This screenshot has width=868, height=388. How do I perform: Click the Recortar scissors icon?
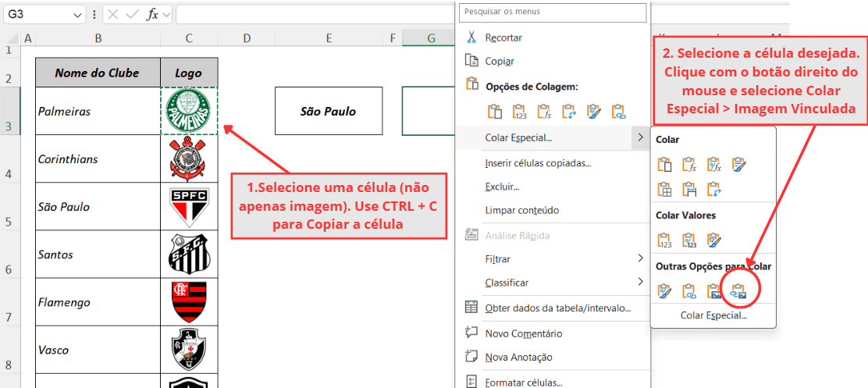471,37
